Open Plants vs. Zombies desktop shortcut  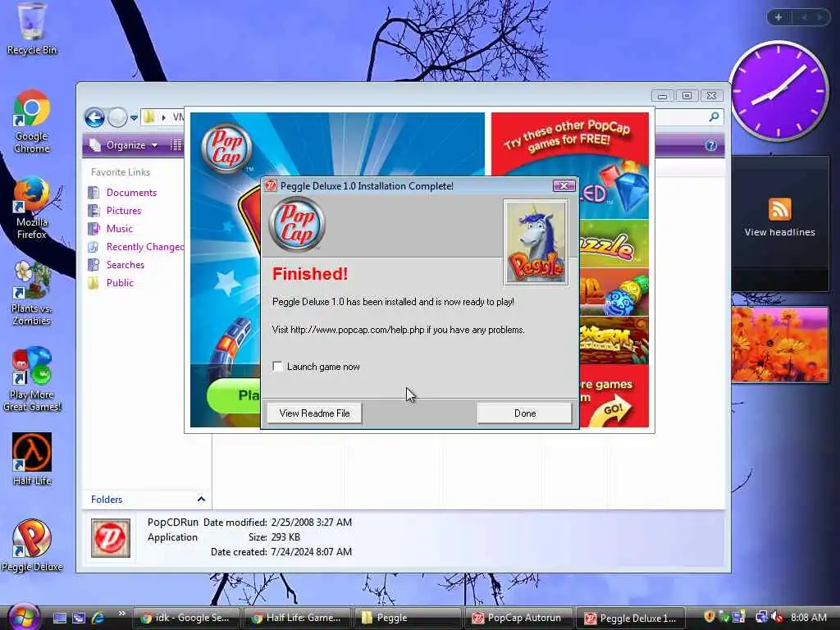click(x=32, y=294)
